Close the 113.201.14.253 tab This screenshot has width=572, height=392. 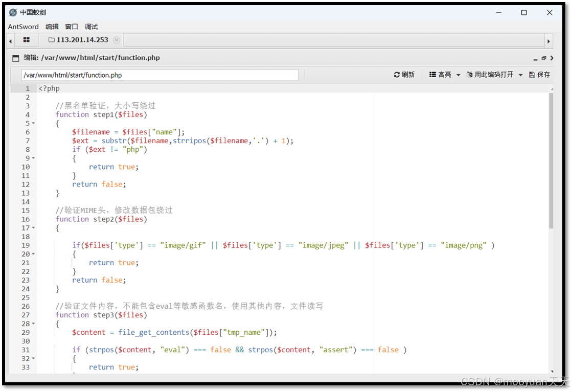point(117,40)
